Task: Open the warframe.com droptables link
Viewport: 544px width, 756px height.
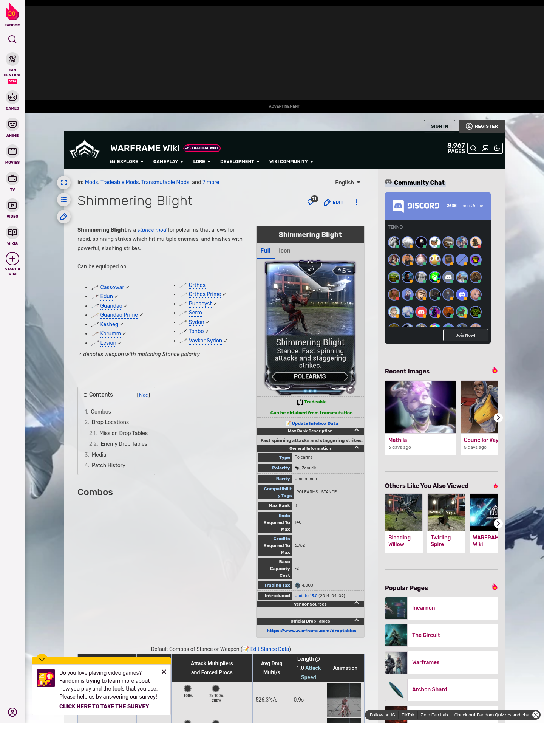Action: coord(312,631)
